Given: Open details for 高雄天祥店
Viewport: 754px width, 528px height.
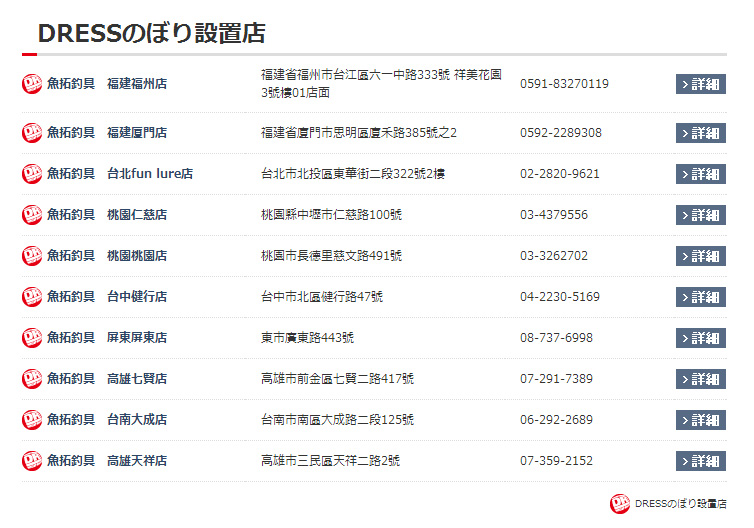Looking at the screenshot, I should coord(701,461).
